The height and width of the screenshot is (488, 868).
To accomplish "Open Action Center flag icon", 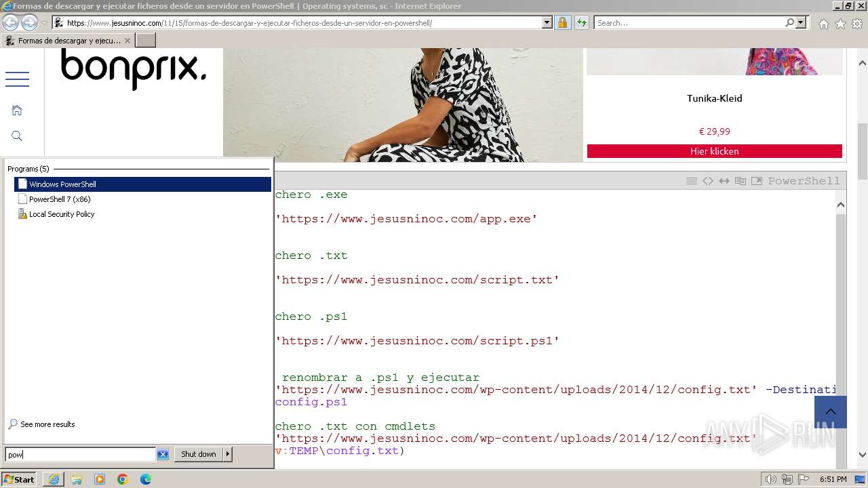I will click(x=804, y=479).
